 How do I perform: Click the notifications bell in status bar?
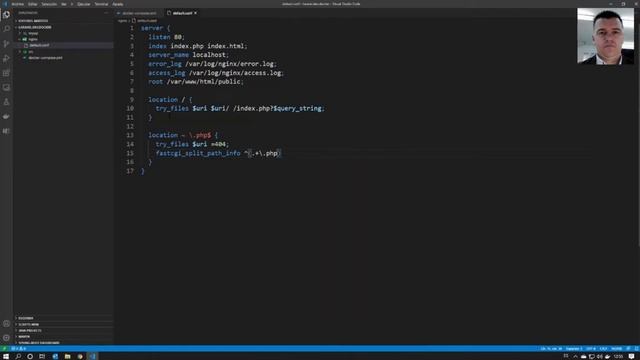636,349
